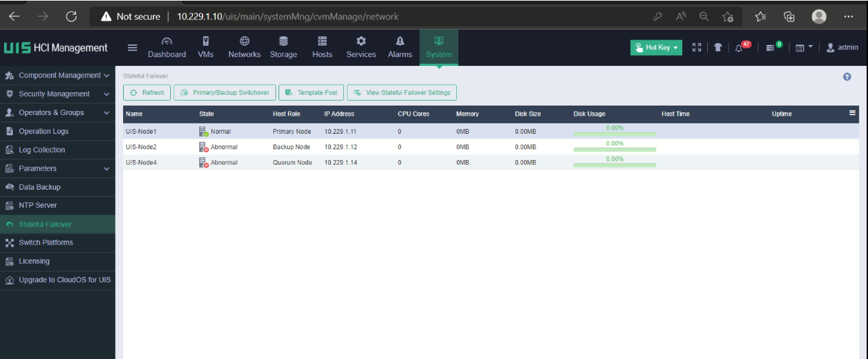The image size is (868, 359).
Task: Open NTP Server in the sidebar
Action: pos(57,205)
